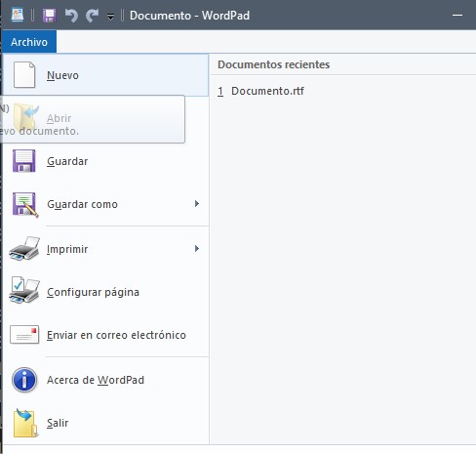Open the Archivo tab
The width and height of the screenshot is (476, 454).
(29, 42)
